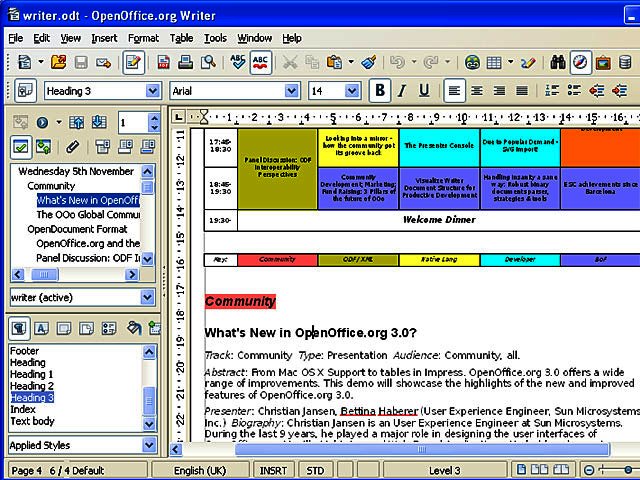
Task: Run the spellcheck tool
Action: [x=238, y=63]
